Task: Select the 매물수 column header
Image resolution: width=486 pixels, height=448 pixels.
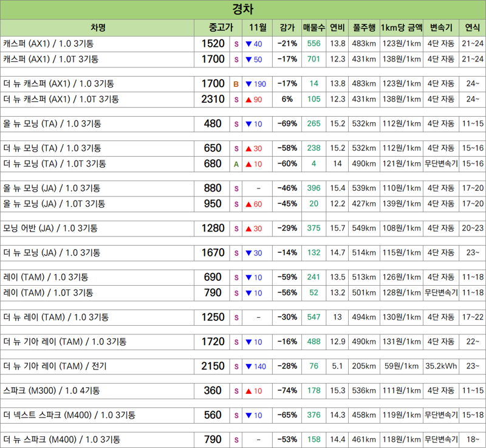Action: coord(313,27)
